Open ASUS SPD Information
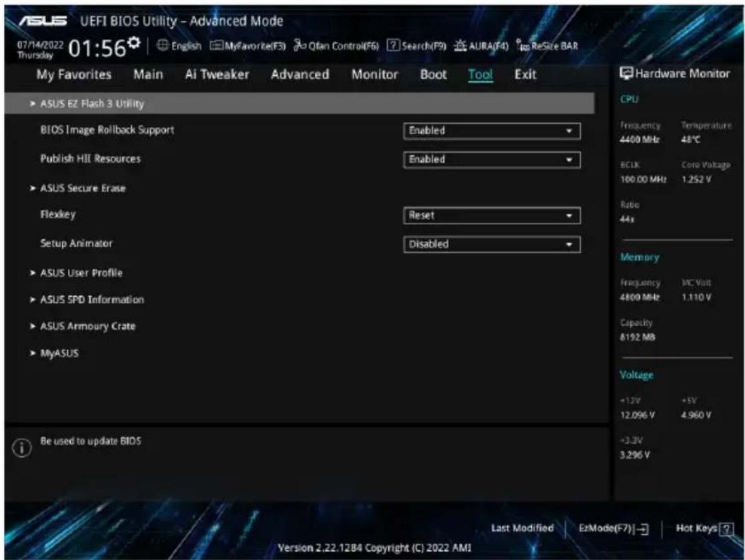This screenshot has width=745, height=560. pyautogui.click(x=92, y=299)
